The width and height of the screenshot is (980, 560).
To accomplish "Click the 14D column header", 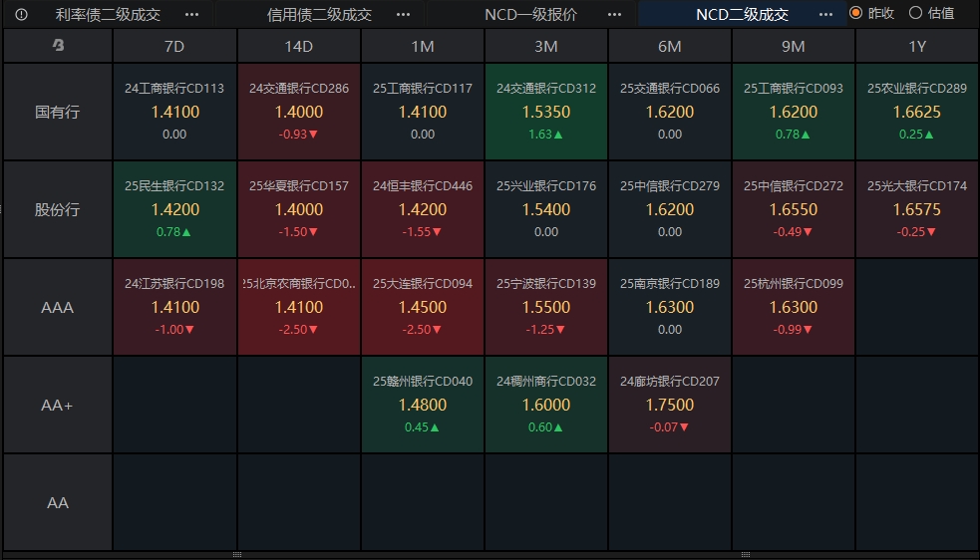I will (x=299, y=46).
